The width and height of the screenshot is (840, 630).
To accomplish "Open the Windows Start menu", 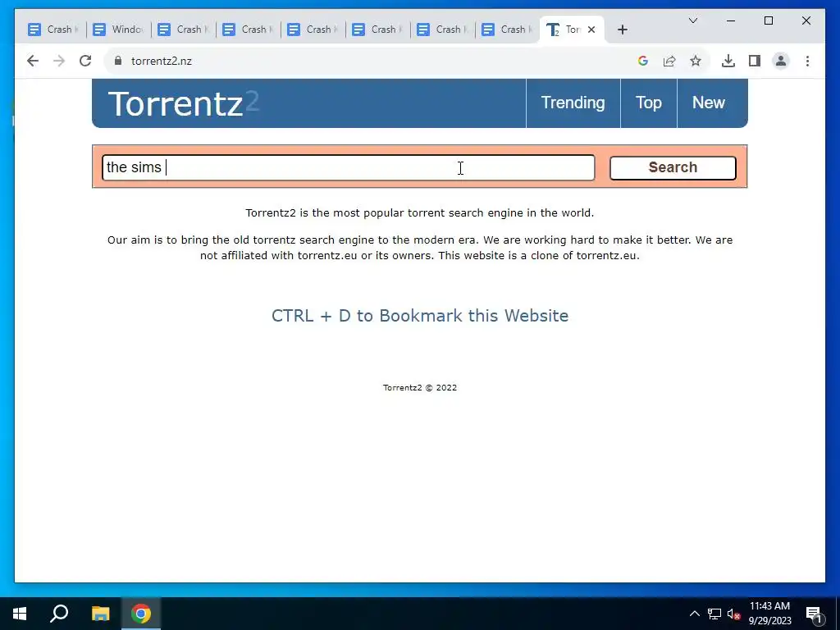I will [20, 614].
